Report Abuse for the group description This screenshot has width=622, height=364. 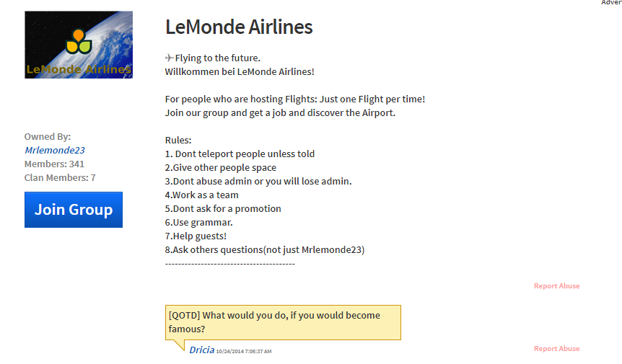coord(556,286)
